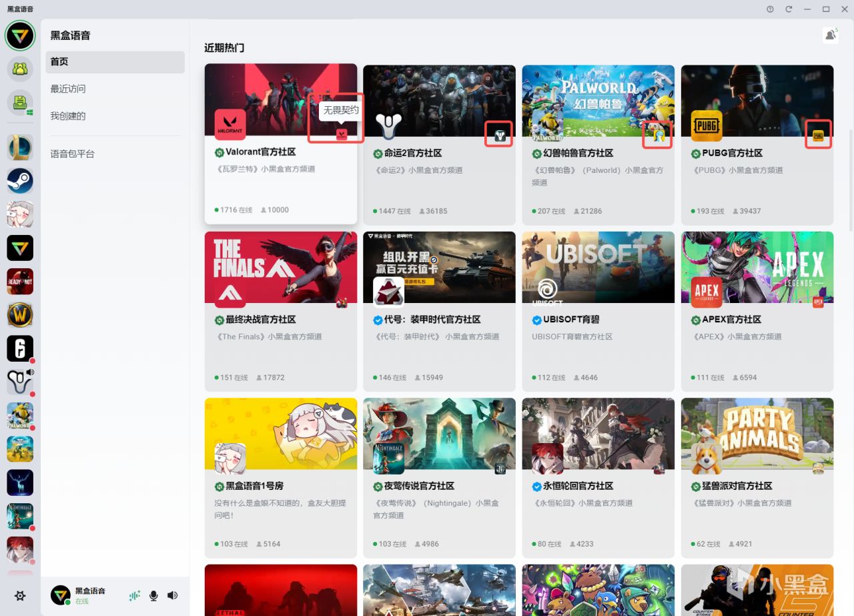
Task: Click the UBISOFT育碧官方社区 description text
Action: point(572,337)
